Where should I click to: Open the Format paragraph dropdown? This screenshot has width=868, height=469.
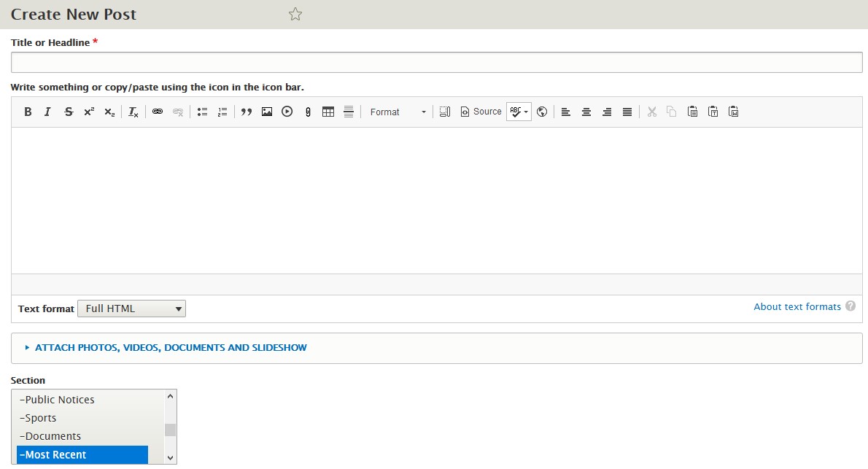coord(398,112)
